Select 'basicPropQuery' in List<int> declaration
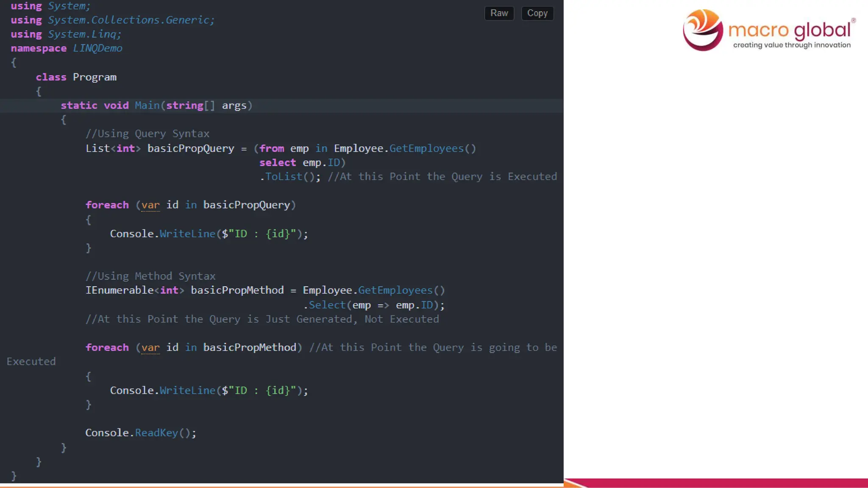This screenshot has height=488, width=868. coord(191,149)
